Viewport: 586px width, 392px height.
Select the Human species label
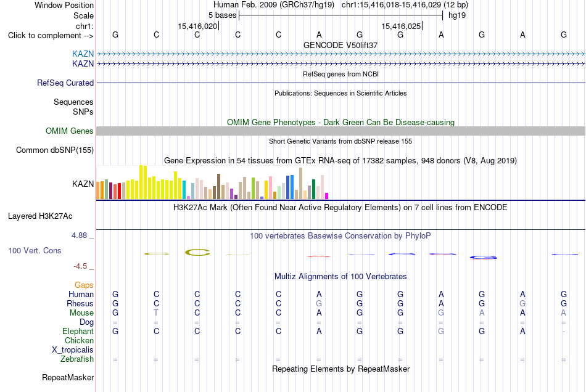(x=81, y=294)
